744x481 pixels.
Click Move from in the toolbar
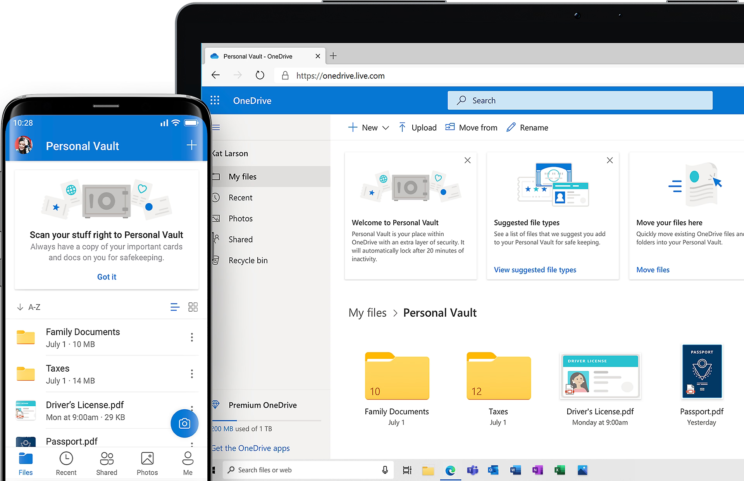pyautogui.click(x=471, y=128)
